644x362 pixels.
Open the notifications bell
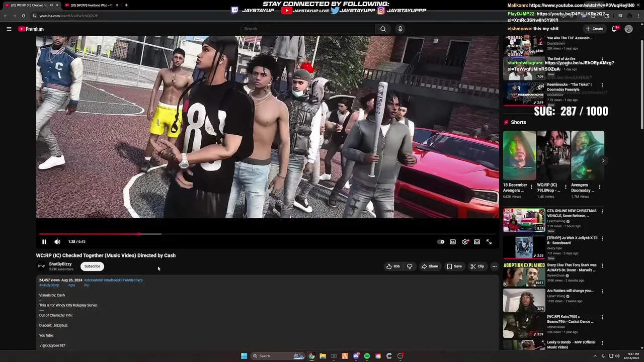[614, 29]
